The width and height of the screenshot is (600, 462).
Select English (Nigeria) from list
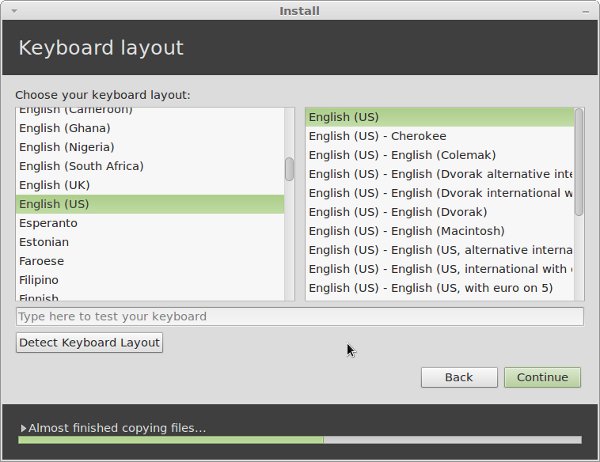66,147
